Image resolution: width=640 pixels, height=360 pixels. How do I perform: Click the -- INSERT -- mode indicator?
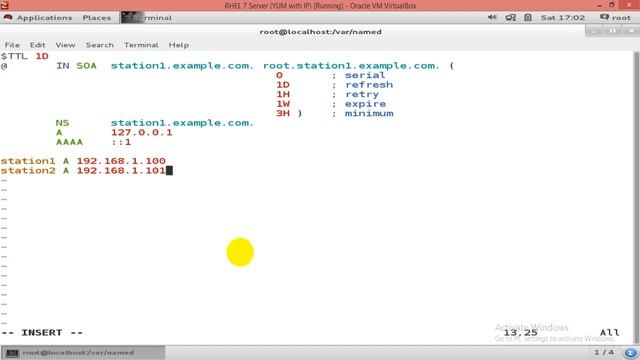click(42, 333)
